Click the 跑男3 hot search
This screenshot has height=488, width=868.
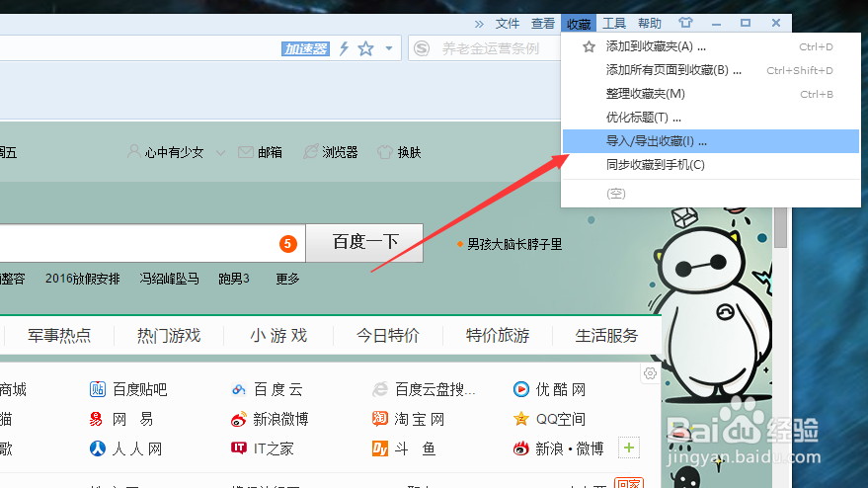[x=234, y=279]
